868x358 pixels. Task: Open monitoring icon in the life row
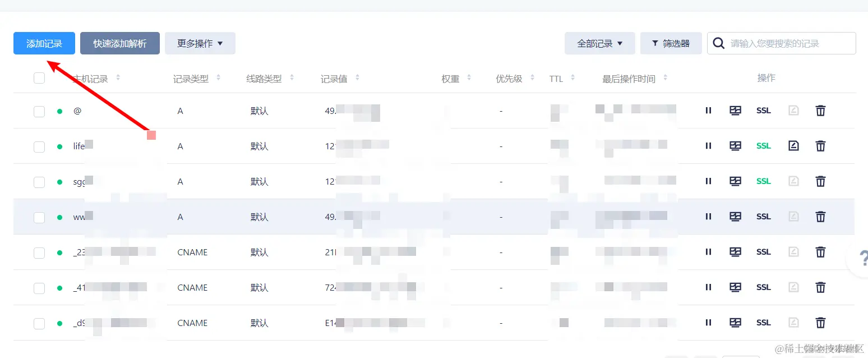pos(735,146)
